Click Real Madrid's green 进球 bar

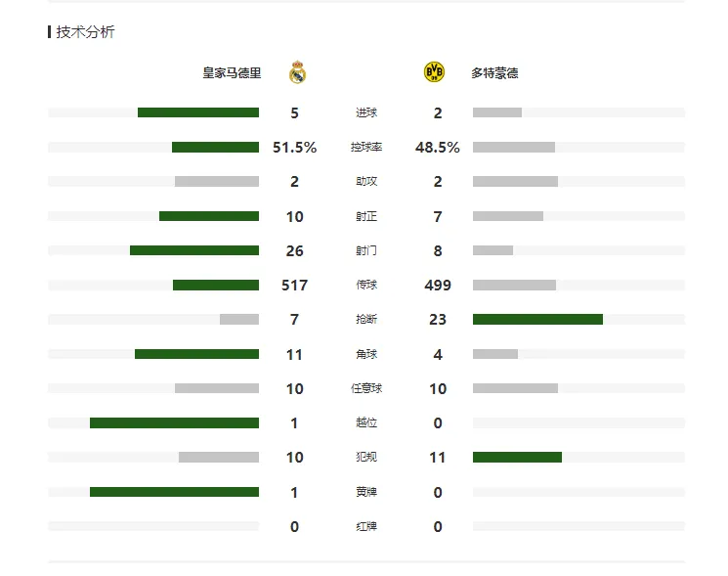[198, 112]
